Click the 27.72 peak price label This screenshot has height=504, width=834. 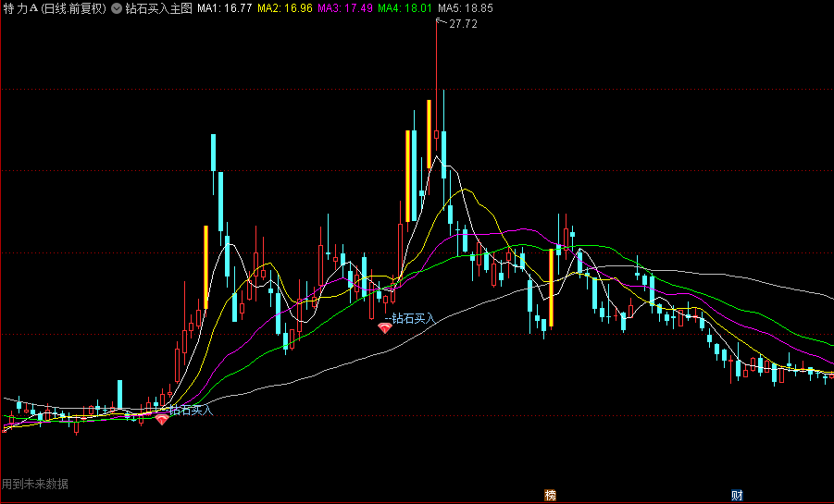pos(463,24)
